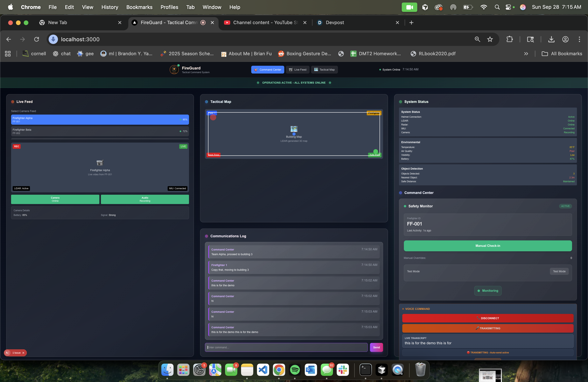Click the DISCONNECT voice button
Viewport: 588px width, 382px height.
[x=487, y=318]
